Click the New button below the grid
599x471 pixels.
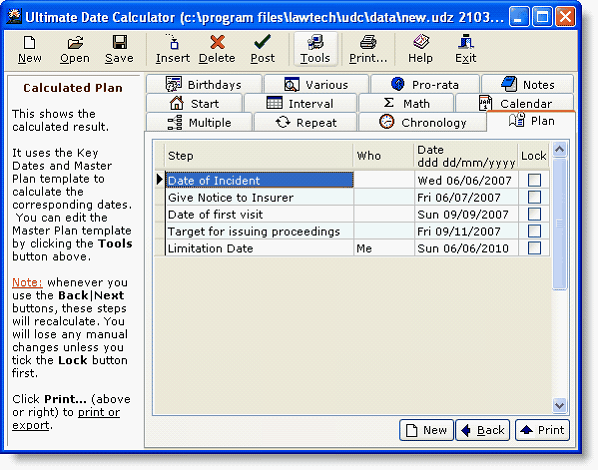(x=426, y=430)
